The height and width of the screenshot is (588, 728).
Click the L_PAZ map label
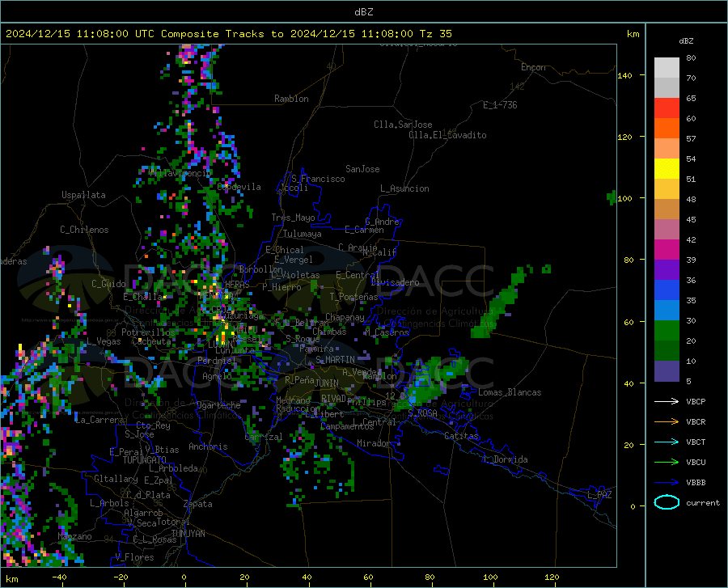(599, 495)
